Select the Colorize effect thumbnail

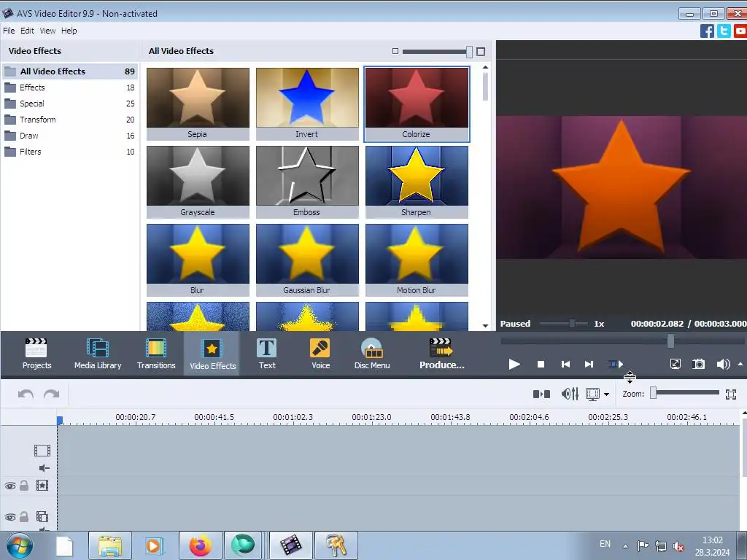[417, 104]
